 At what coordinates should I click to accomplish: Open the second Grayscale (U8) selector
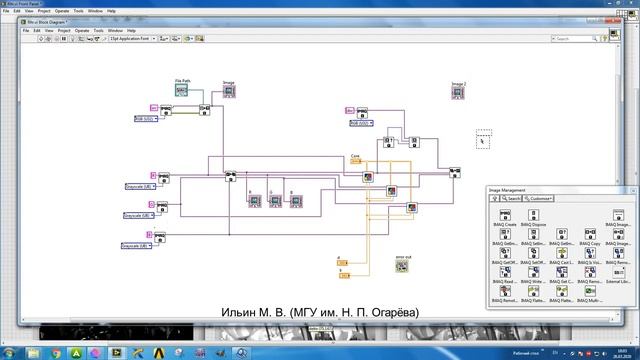139,216
